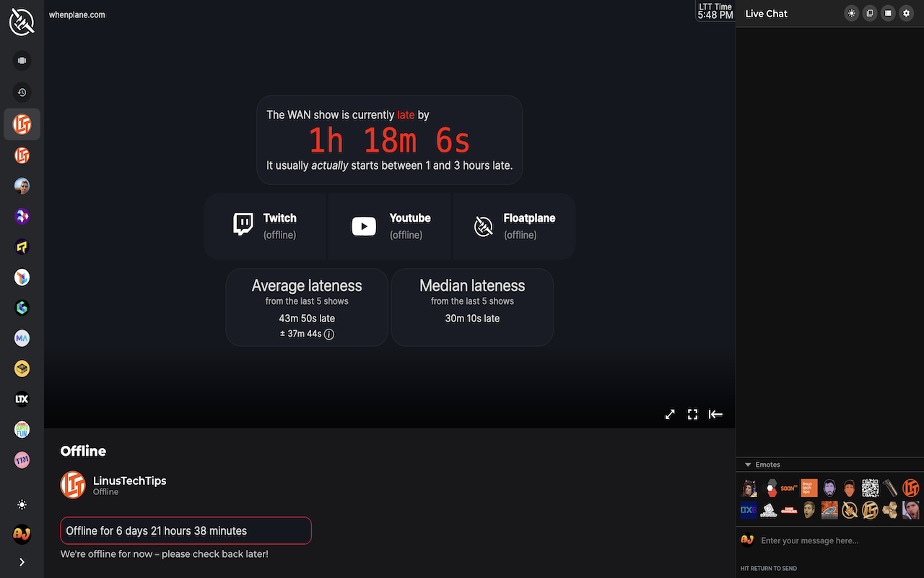Viewport: 924px width, 578px height.
Task: Expand the sidebar with the chevron arrow
Action: coord(22,561)
